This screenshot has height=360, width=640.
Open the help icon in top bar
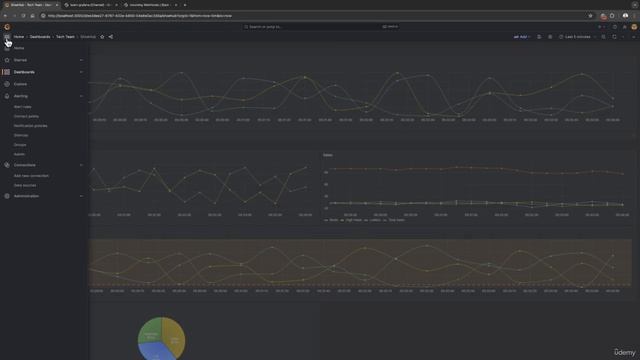pyautogui.click(x=615, y=27)
